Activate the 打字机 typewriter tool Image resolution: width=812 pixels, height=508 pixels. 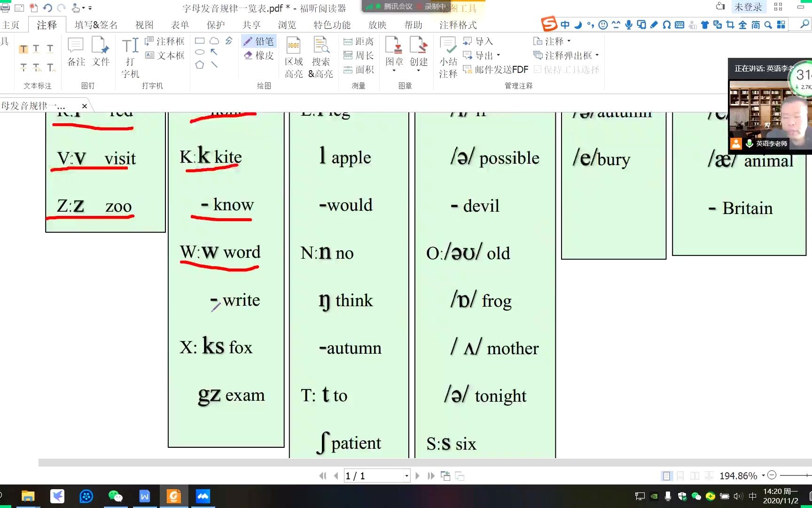pos(130,55)
